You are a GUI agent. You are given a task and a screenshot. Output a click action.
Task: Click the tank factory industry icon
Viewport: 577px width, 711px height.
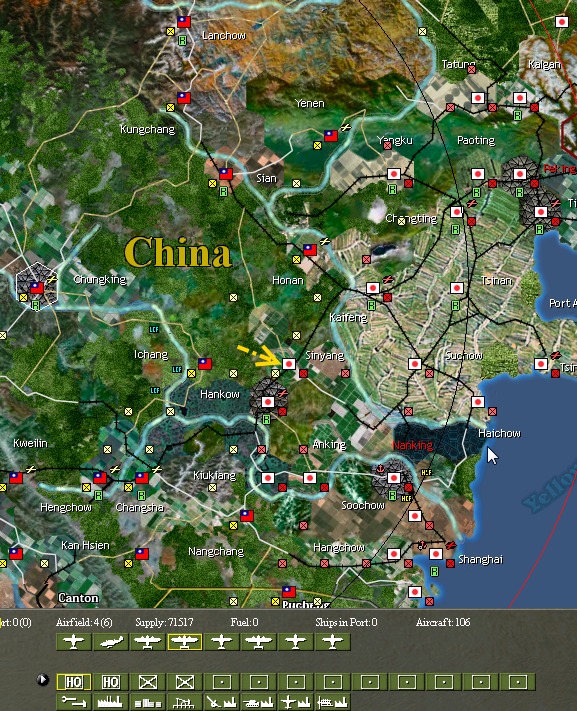click(259, 701)
